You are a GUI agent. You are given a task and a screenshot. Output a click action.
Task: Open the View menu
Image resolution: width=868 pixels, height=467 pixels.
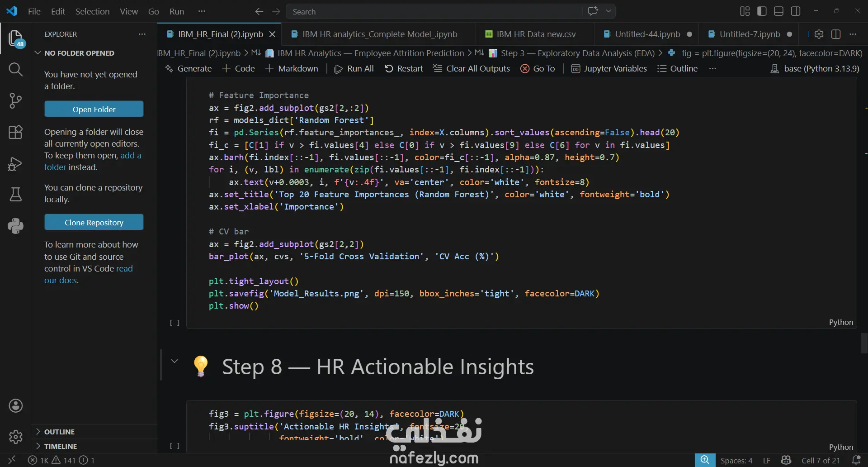[x=129, y=11]
